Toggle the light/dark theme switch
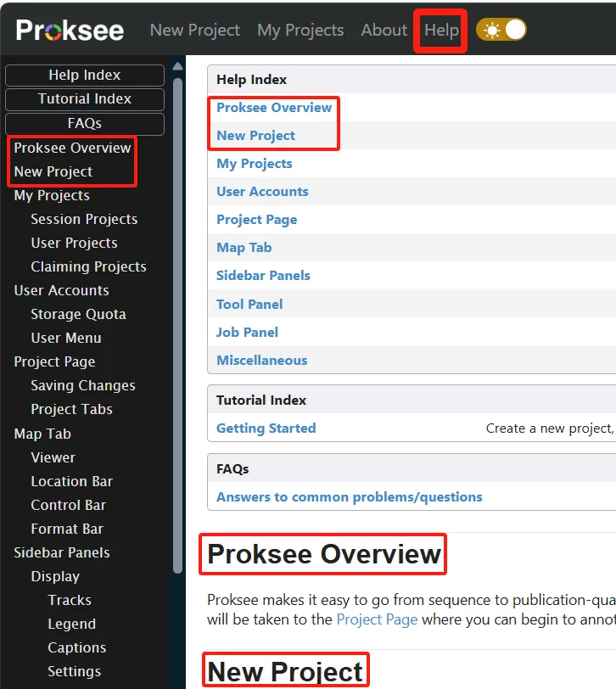The width and height of the screenshot is (616, 689). pos(501,30)
